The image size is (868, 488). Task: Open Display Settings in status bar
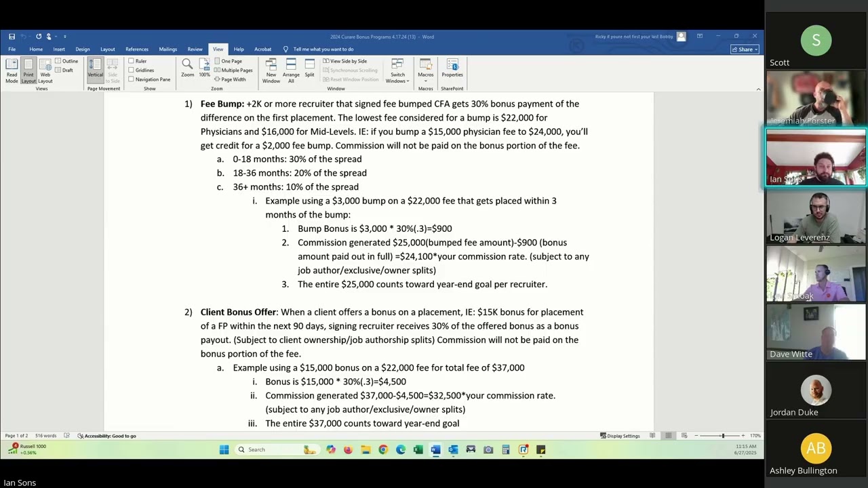click(x=620, y=436)
